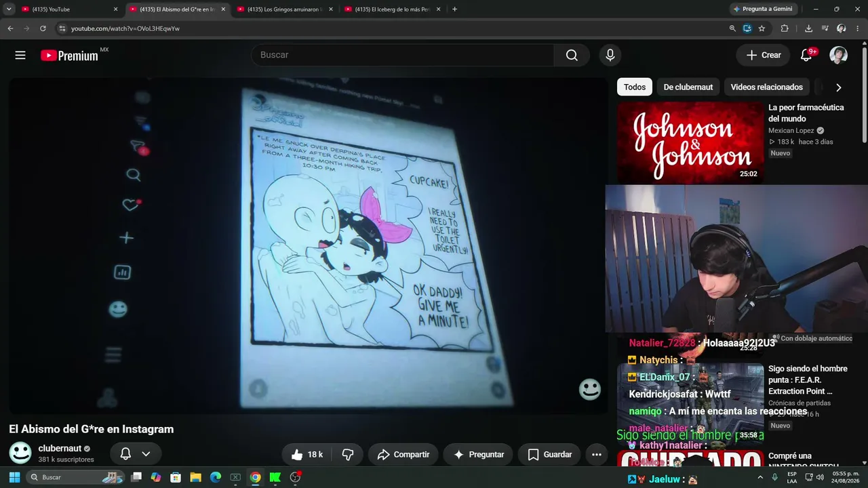Start voice search with microphone icon
868x488 pixels.
[x=610, y=56]
